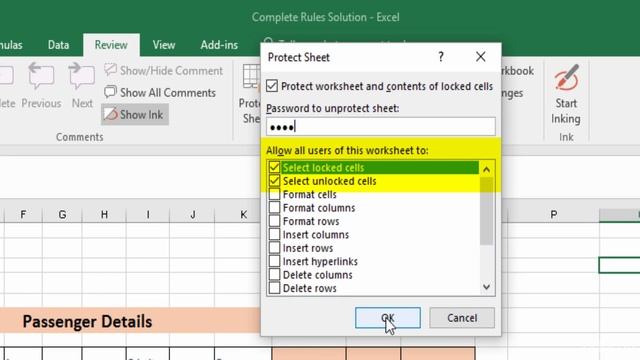Click the permissions list scroll-down arrow
The width and height of the screenshot is (640, 360).
click(486, 287)
